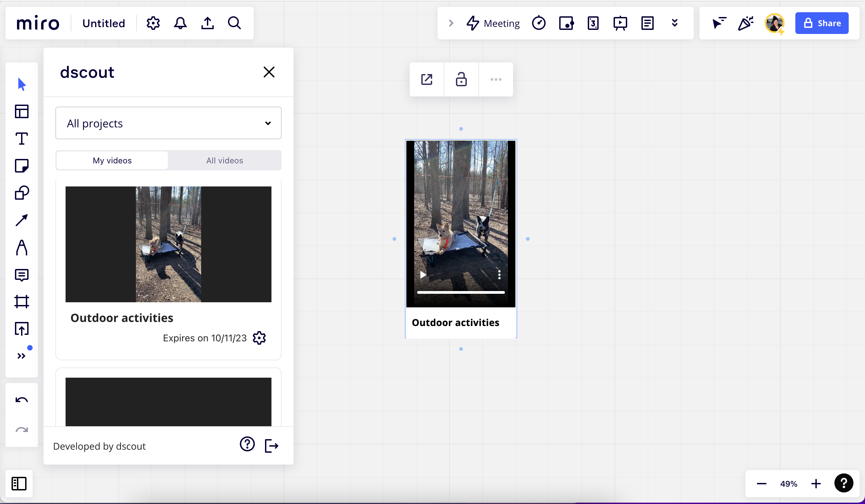865x504 pixels.
Task: Toggle collaborators' cursors visibility
Action: (x=719, y=23)
